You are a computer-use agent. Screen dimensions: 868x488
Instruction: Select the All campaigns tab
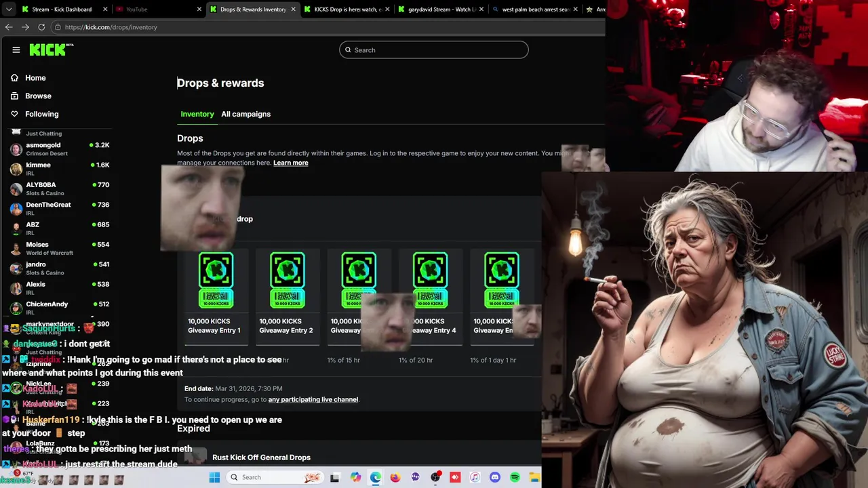tap(245, 114)
